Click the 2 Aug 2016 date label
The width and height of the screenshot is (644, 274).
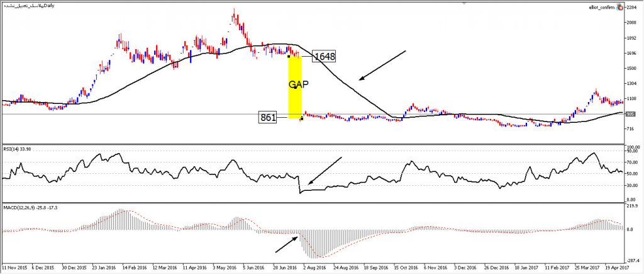314,266
